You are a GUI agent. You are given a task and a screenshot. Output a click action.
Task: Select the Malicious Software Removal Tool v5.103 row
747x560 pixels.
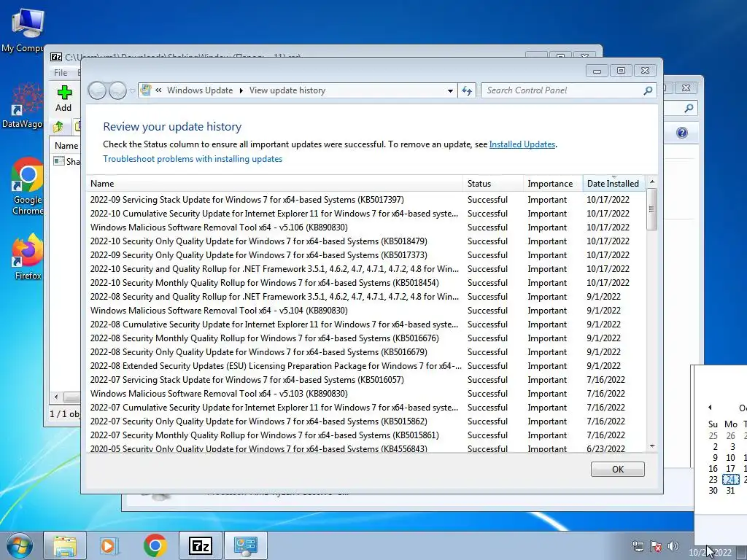pos(366,393)
